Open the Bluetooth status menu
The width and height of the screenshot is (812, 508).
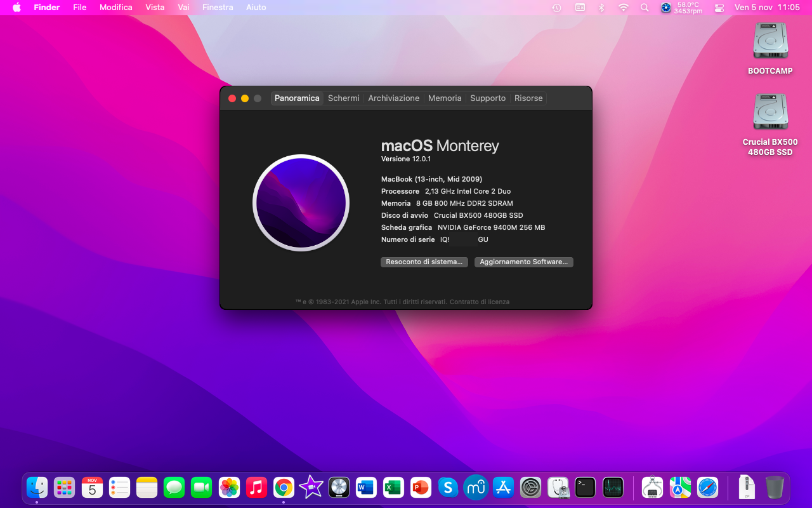click(x=601, y=8)
